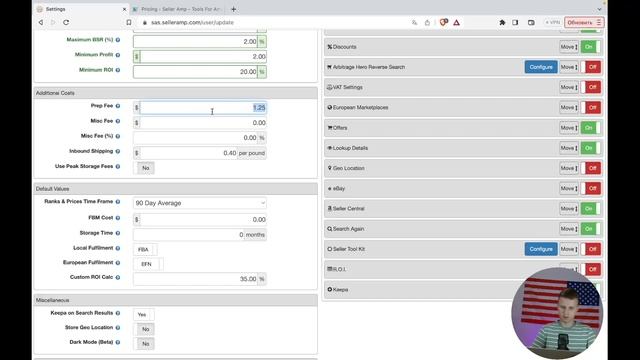Click info icon next to Local Fulfilment

pos(118,248)
